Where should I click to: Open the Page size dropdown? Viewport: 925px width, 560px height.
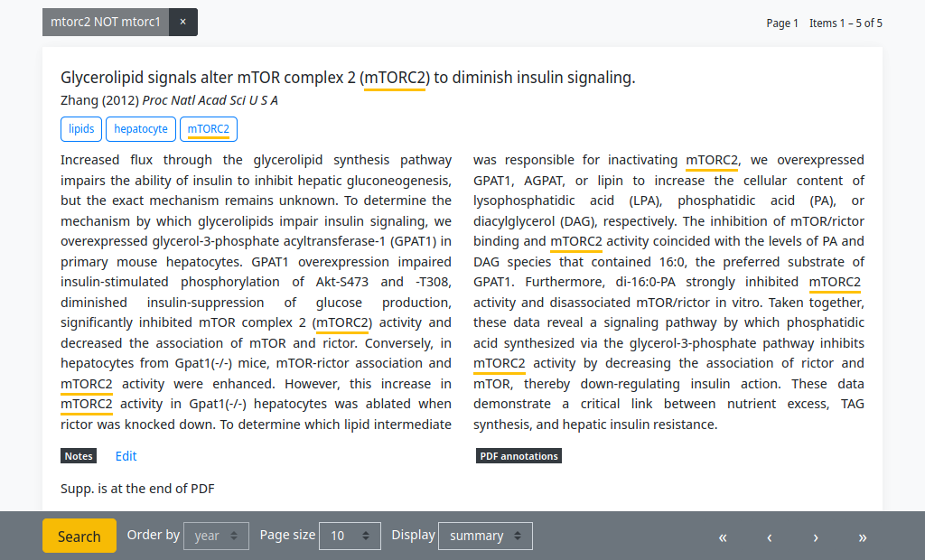tap(350, 536)
